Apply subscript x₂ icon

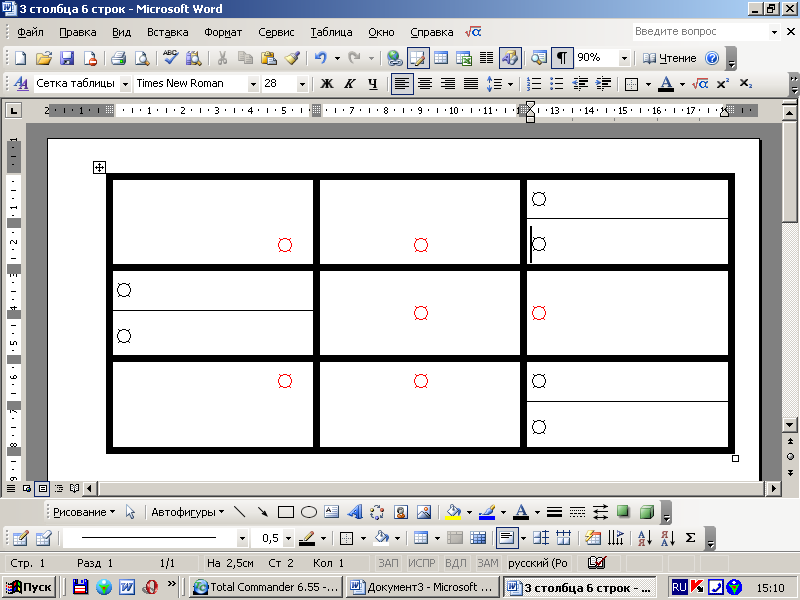745,84
